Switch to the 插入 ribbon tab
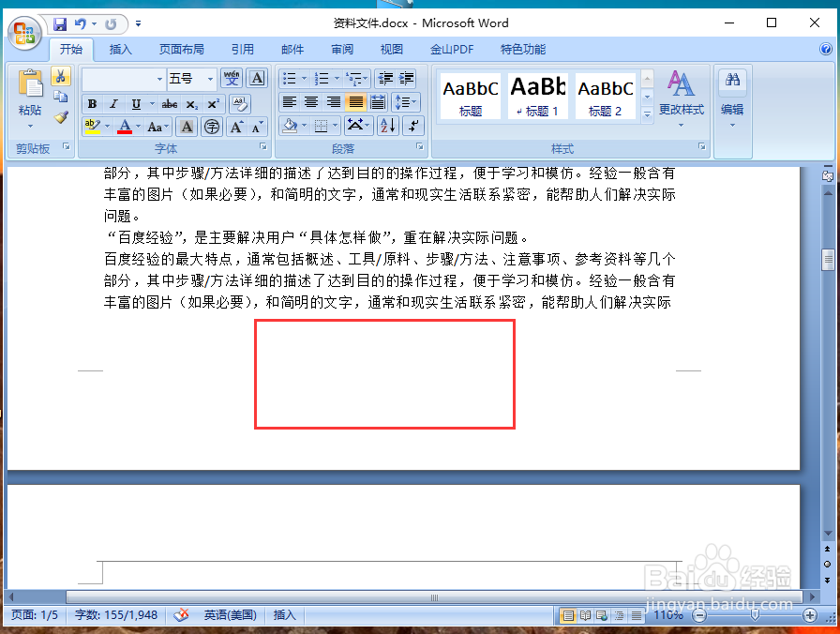840x634 pixels. tap(120, 49)
